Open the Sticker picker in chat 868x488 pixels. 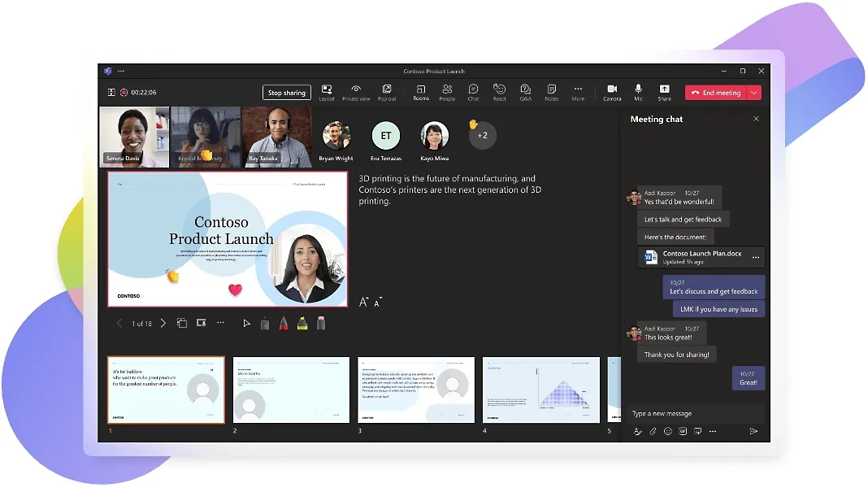pos(697,432)
